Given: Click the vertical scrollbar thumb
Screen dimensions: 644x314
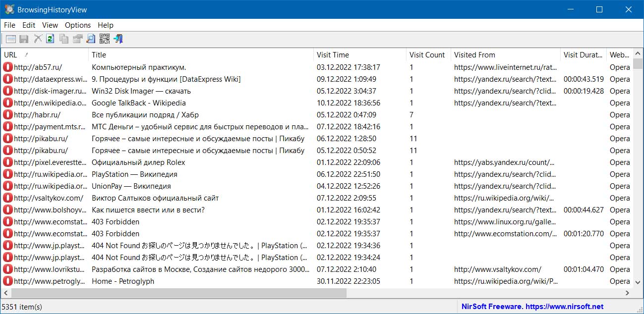Looking at the screenshot, I should 638,65.
